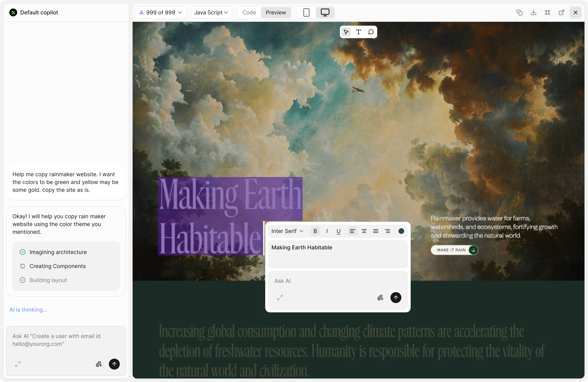Select the pointer selection tool
Screen dimensions: 588x382
pos(346,32)
